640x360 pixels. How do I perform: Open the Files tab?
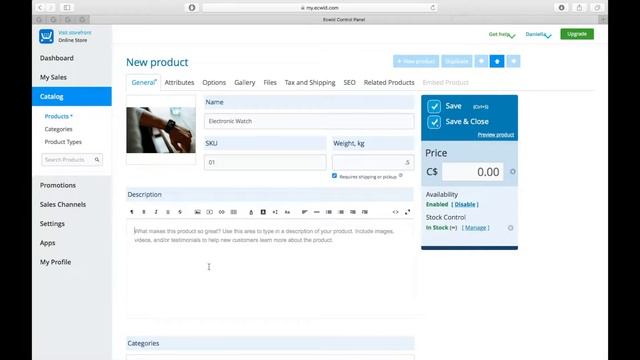(x=270, y=82)
